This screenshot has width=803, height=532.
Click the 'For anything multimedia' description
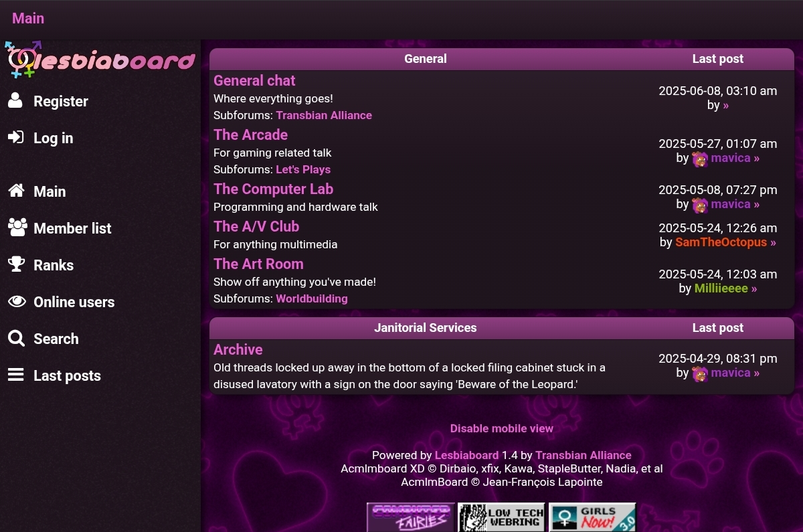[276, 244]
